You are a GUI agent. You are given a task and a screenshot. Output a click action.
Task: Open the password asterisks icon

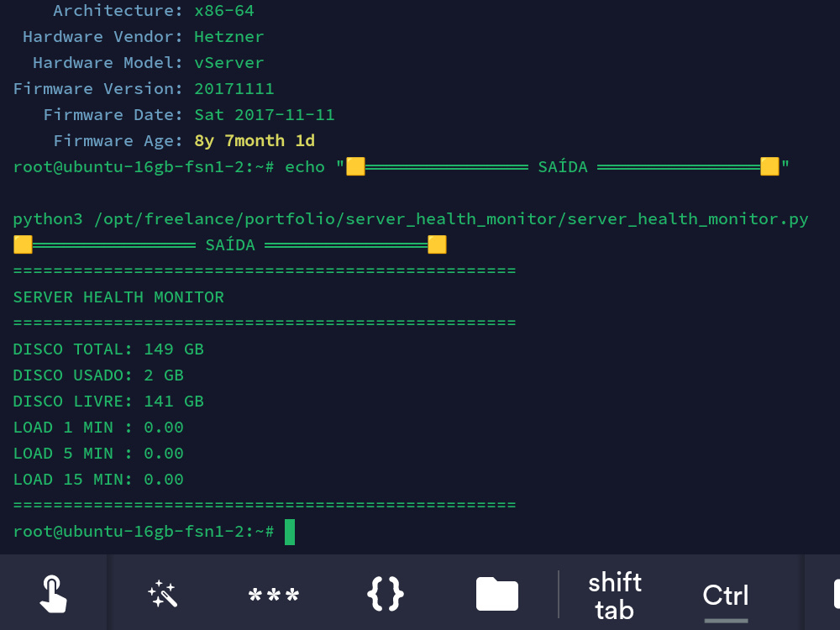(274, 596)
